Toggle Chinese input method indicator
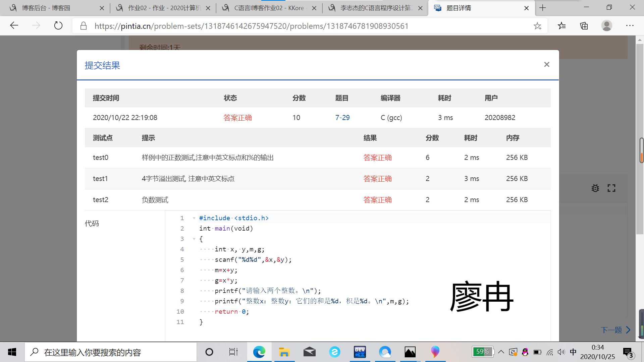This screenshot has width=644, height=362. click(573, 352)
